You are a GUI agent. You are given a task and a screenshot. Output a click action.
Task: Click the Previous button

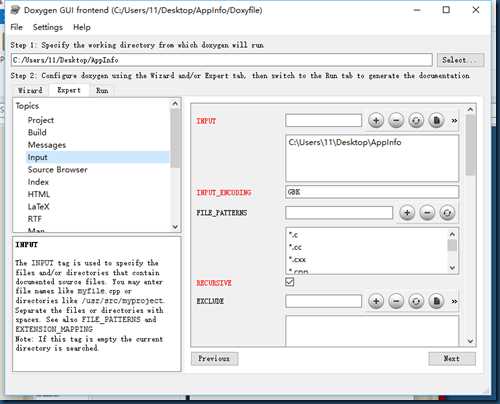click(214, 359)
